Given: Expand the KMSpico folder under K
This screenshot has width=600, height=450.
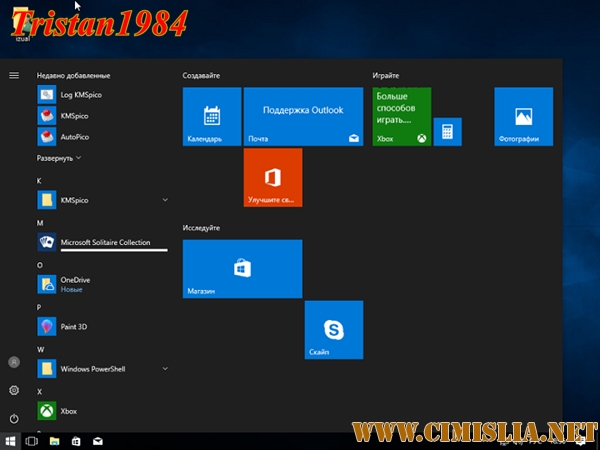Looking at the screenshot, I should coord(165,200).
